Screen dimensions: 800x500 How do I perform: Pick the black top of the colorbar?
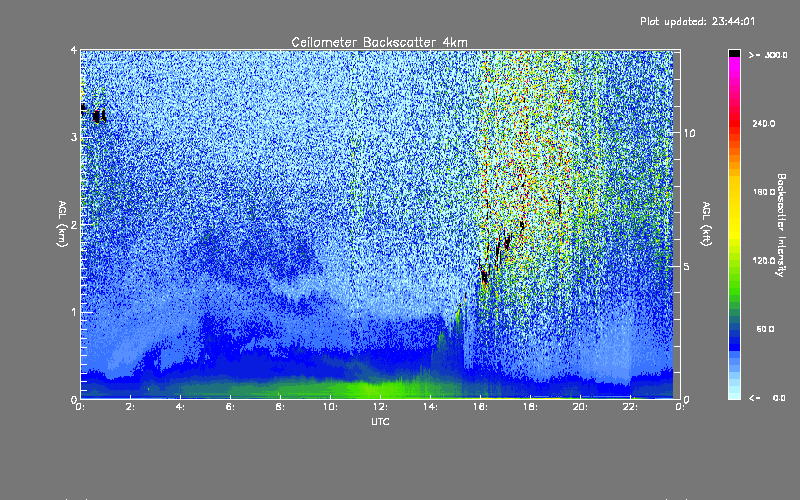[x=734, y=53]
